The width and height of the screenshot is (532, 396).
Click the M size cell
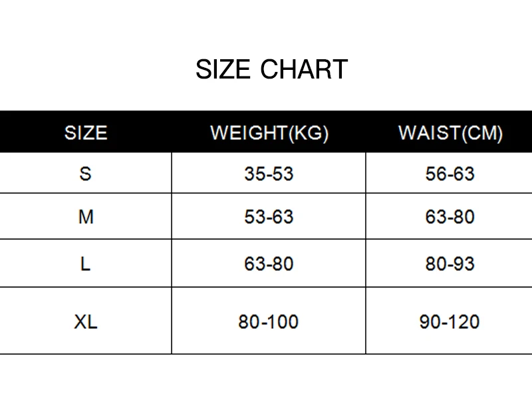pos(86,217)
